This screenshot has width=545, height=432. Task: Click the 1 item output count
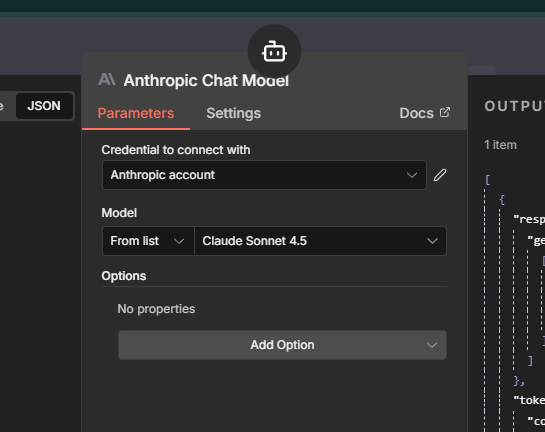[500, 145]
